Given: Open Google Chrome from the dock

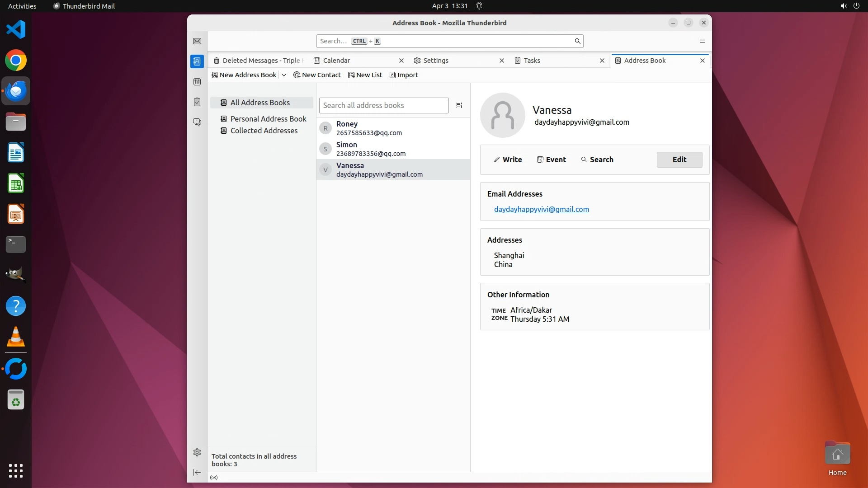Looking at the screenshot, I should click(x=16, y=61).
